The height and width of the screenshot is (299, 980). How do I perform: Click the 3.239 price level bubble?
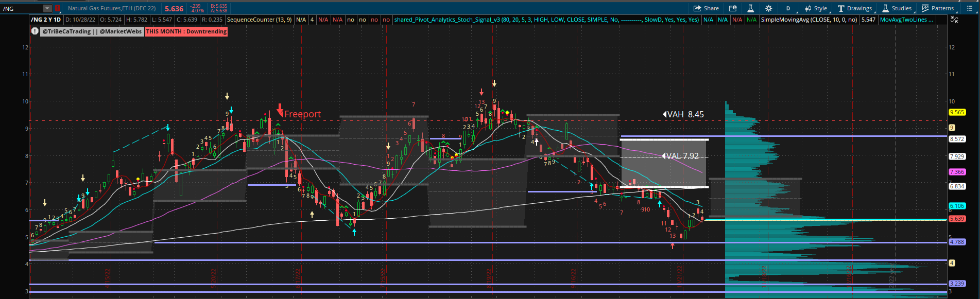click(x=957, y=284)
